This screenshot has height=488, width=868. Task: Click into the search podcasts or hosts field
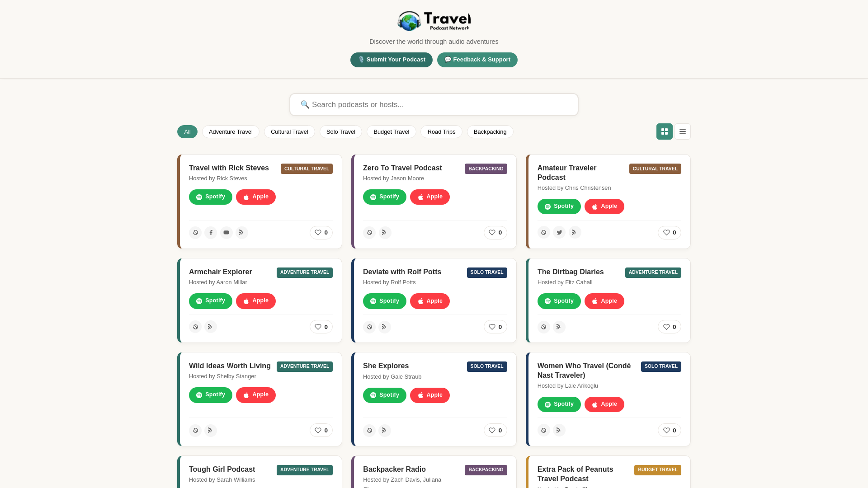(434, 105)
